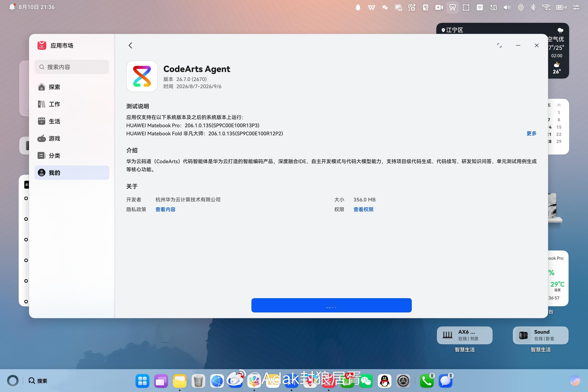The height and width of the screenshot is (392, 588).
Task: Click the highlighted screenshot scissors icon
Action: click(x=452, y=8)
